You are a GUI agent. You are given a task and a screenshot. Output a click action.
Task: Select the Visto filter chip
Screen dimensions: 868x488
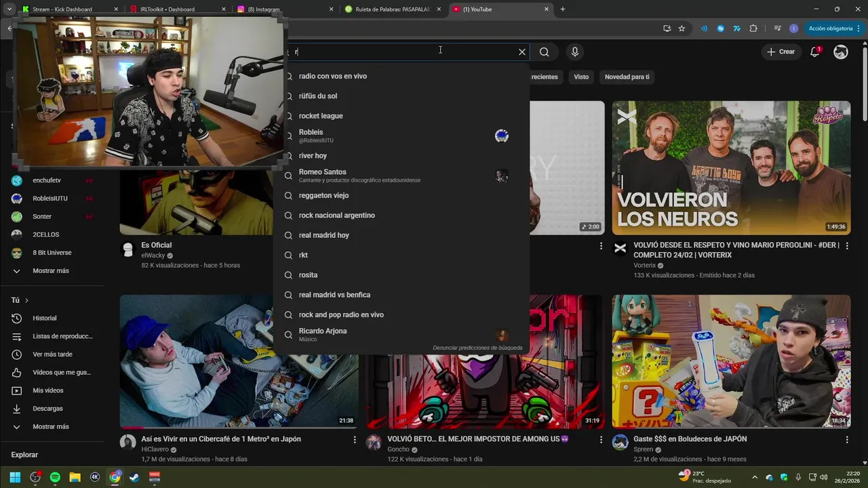point(581,77)
